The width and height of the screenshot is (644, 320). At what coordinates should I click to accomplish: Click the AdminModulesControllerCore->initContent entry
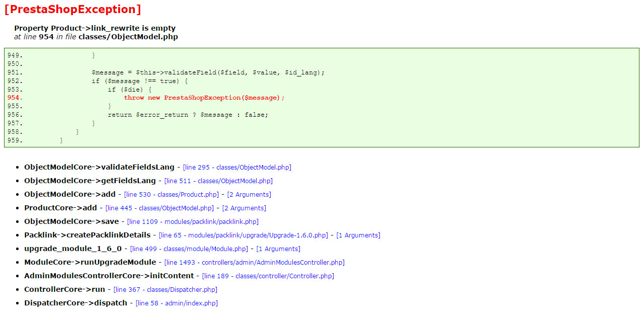pyautogui.click(x=109, y=276)
